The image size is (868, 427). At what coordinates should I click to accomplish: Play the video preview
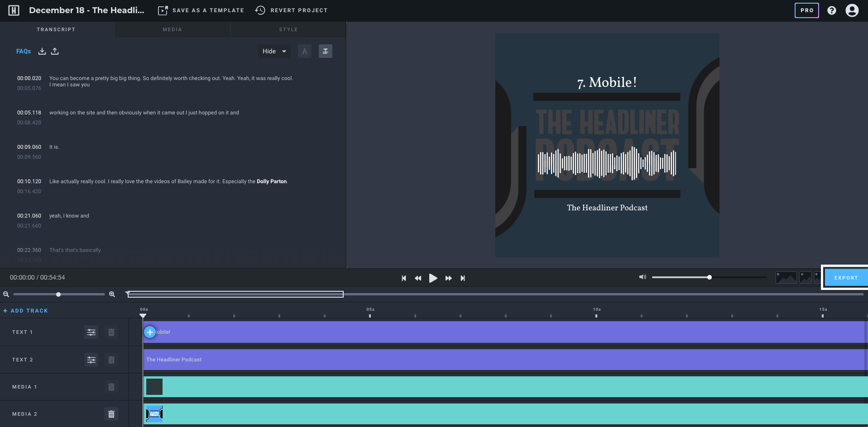(x=433, y=278)
